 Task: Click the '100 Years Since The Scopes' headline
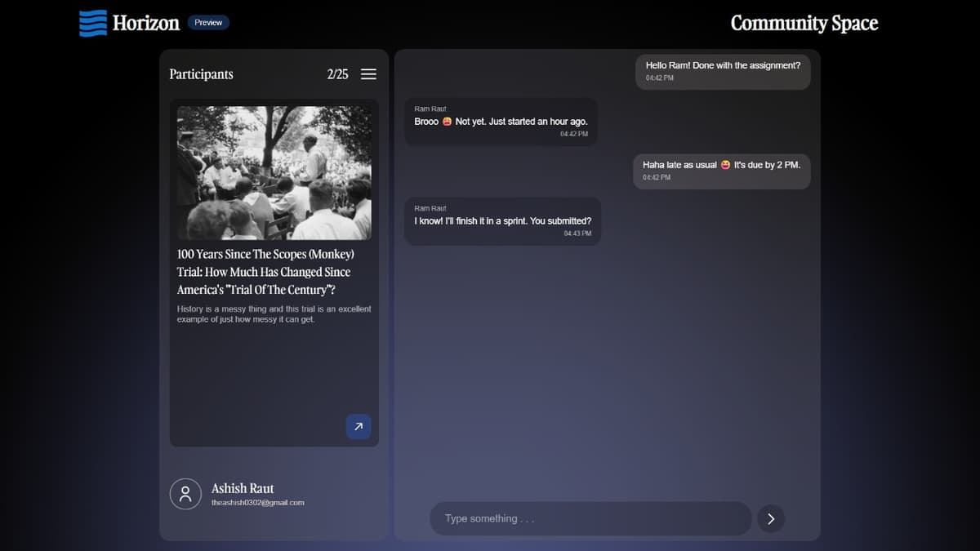click(265, 272)
